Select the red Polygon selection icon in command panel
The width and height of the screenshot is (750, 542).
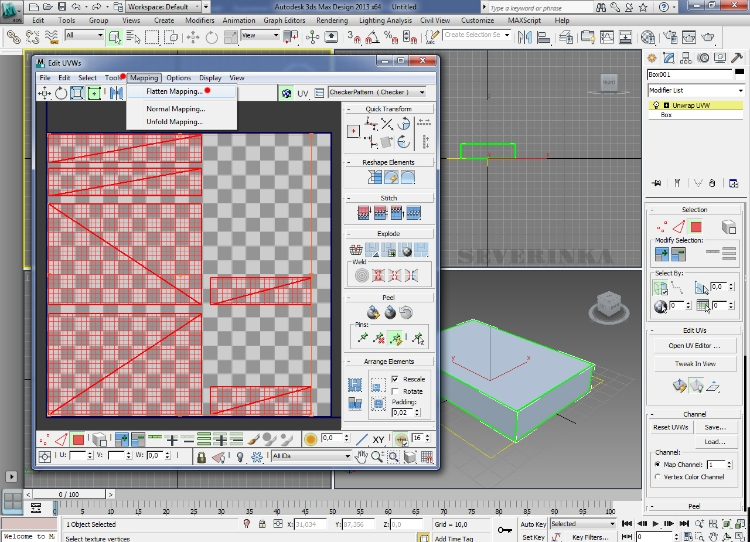pos(696,227)
